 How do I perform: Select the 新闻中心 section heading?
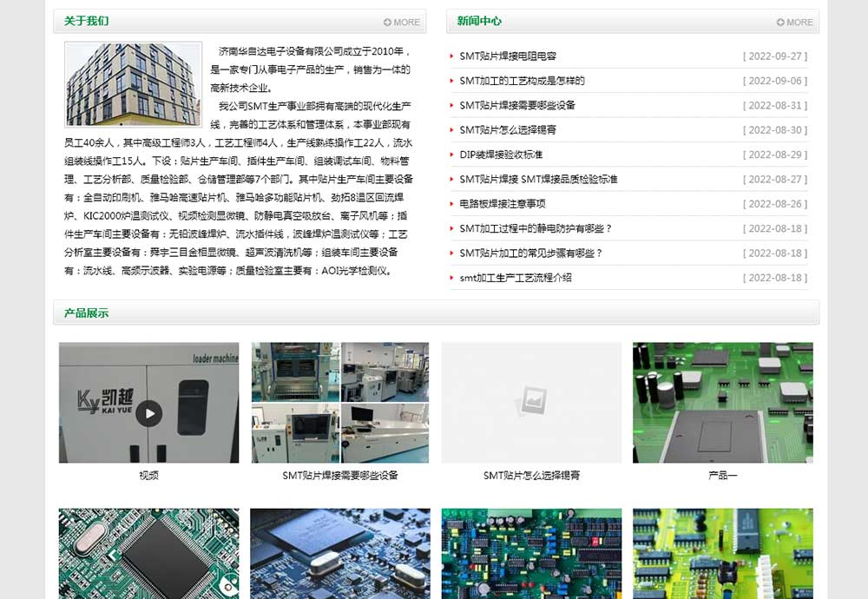tap(479, 21)
